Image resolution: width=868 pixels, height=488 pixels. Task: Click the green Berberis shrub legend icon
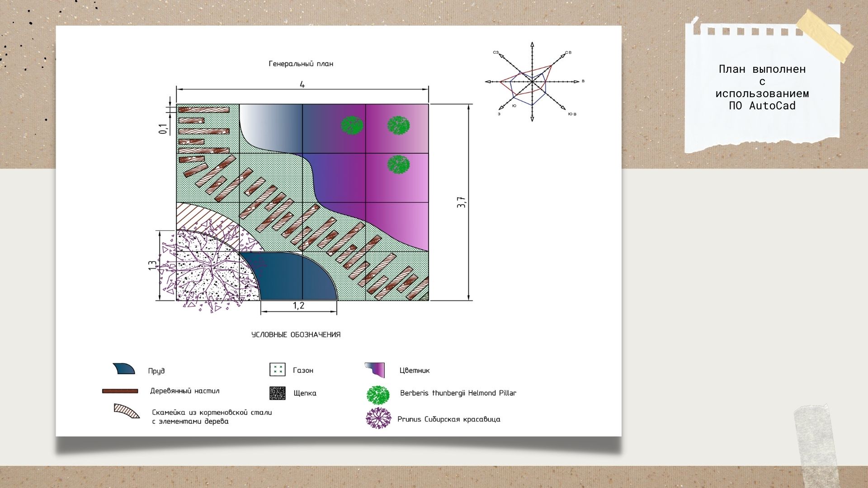click(x=378, y=395)
